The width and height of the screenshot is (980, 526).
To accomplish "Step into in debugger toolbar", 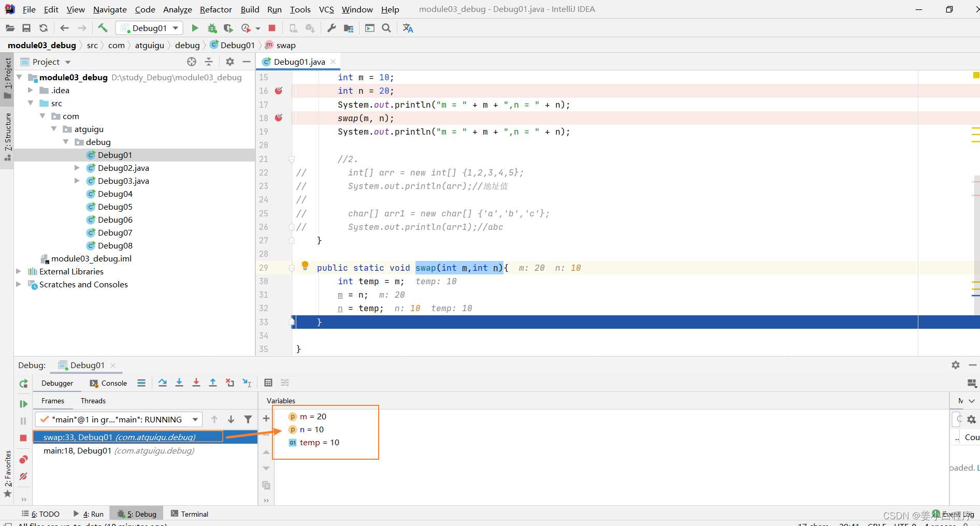I will point(179,383).
